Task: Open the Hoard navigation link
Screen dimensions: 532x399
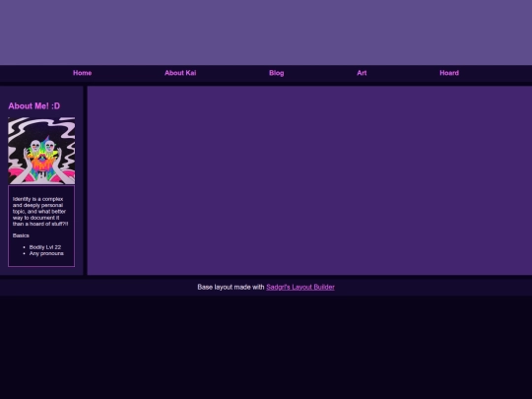Action: 449,73
